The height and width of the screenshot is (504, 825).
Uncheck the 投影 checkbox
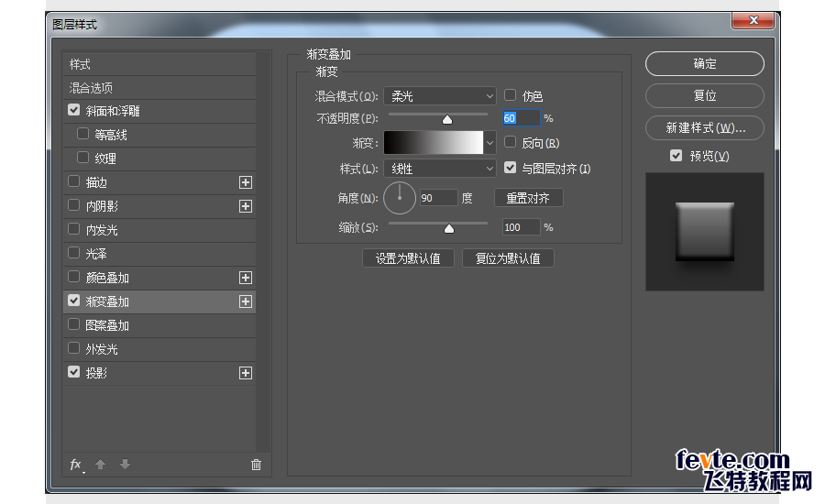click(73, 372)
